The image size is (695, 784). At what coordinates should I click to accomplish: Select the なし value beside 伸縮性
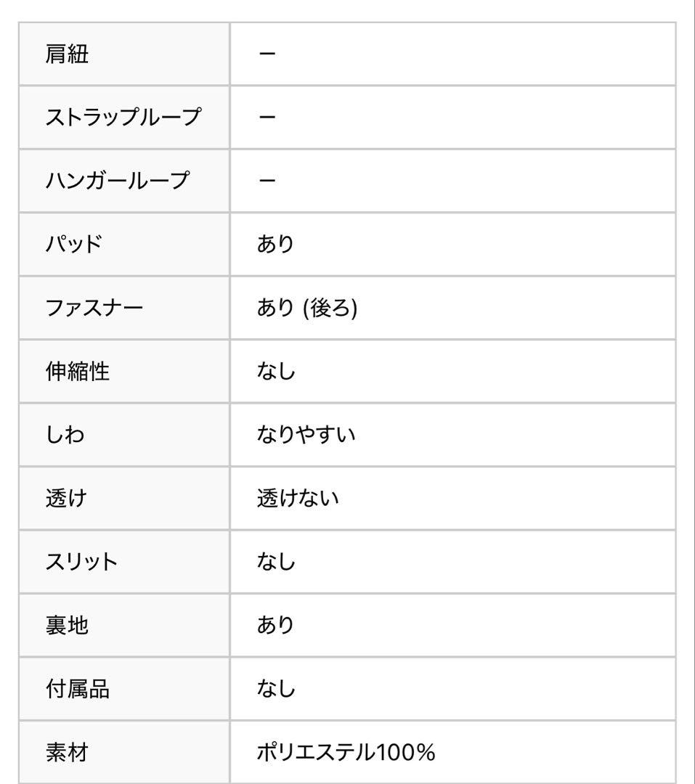(276, 371)
